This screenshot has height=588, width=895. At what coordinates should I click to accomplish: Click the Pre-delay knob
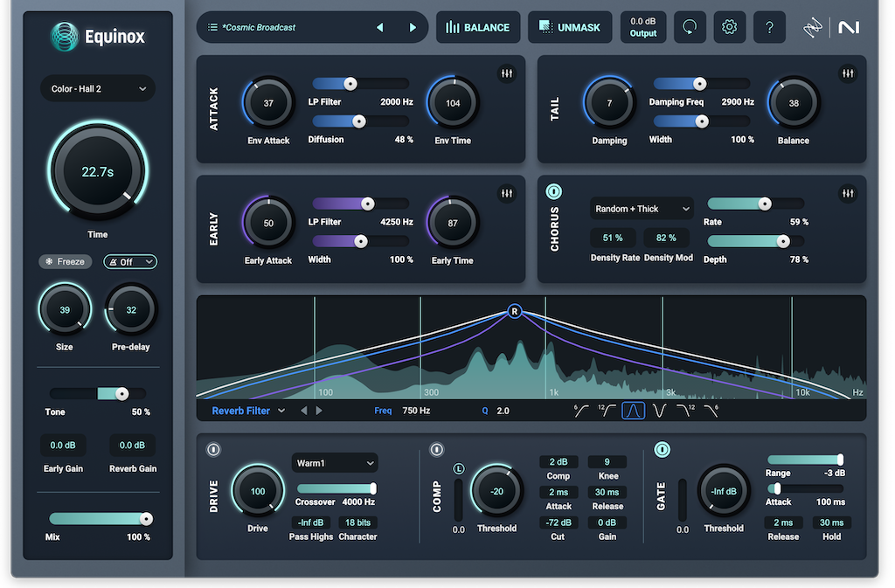(x=131, y=309)
